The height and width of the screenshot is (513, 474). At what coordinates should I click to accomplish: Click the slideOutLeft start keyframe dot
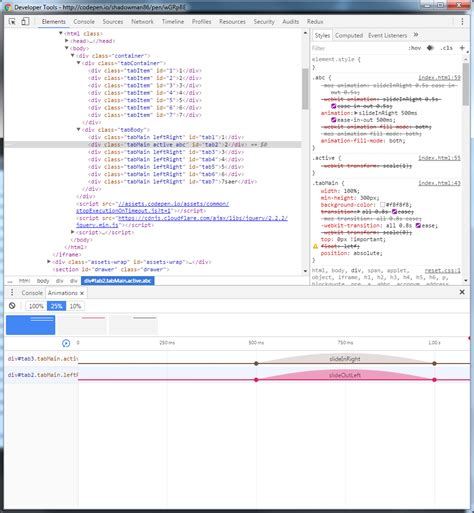tap(256, 380)
